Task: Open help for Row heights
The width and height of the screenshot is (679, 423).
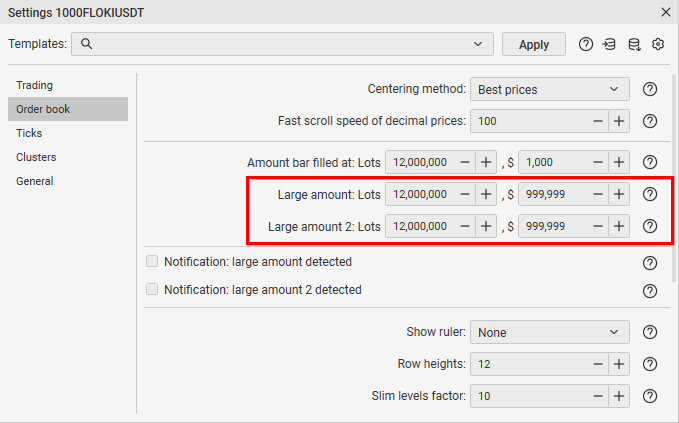Action: 650,364
